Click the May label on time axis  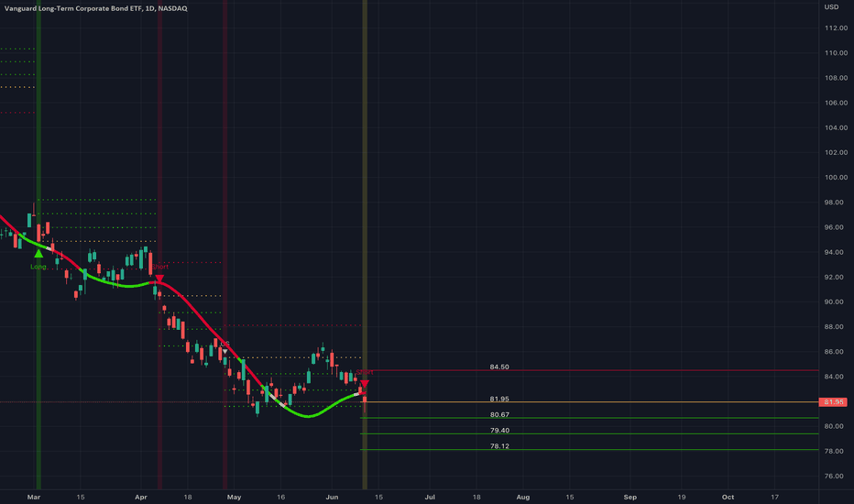click(235, 497)
